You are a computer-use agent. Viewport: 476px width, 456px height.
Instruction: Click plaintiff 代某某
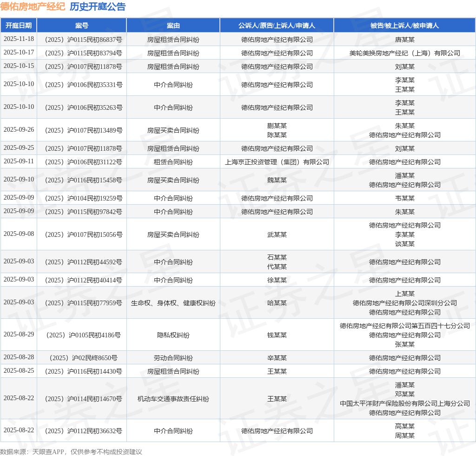[277, 267]
